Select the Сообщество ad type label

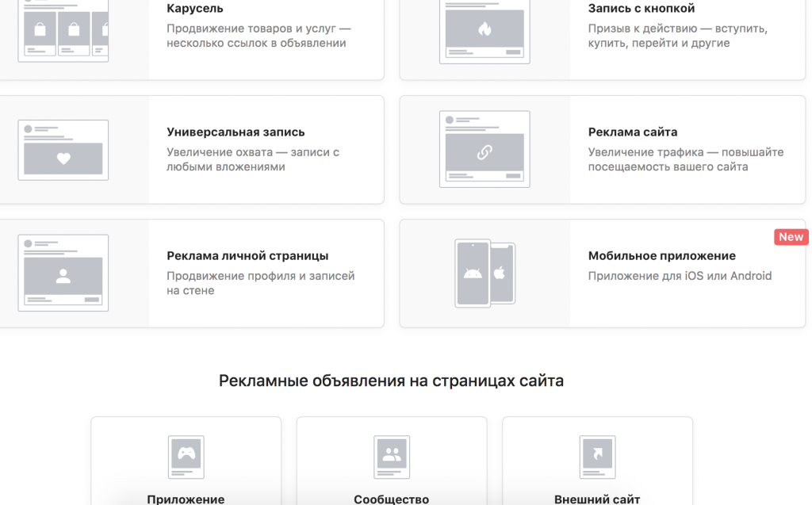coord(392,499)
